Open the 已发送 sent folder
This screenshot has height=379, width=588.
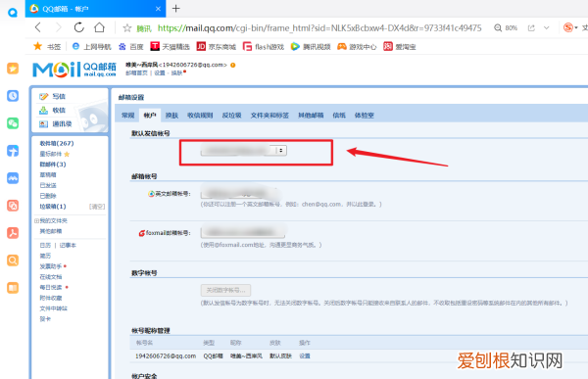click(48, 185)
